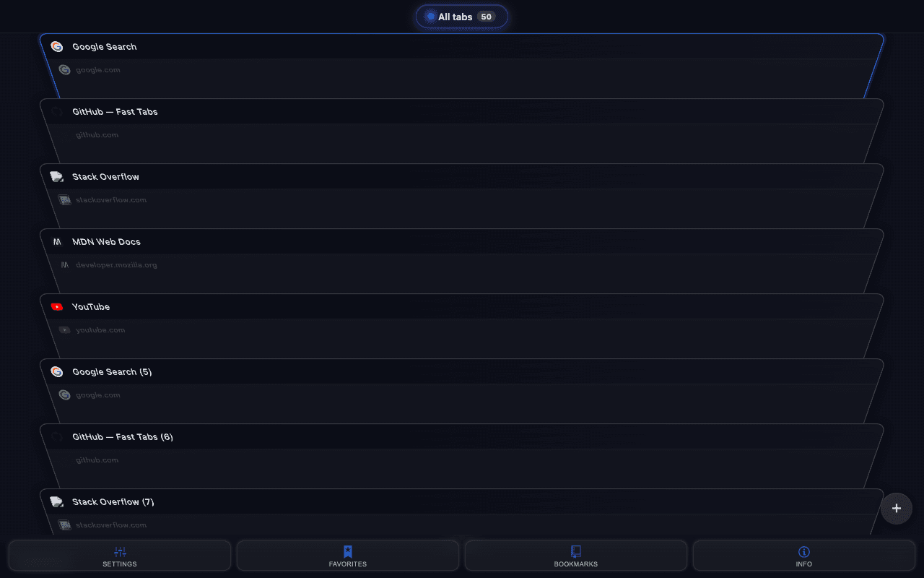This screenshot has height=578, width=924.
Task: Click the MDN favicon beside the MDN Web Docs title
Action: tap(57, 242)
